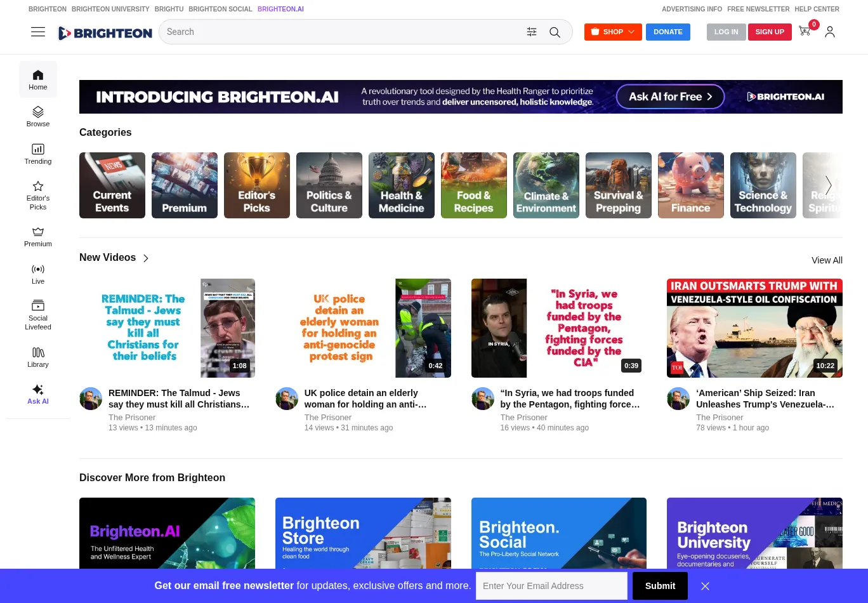The width and height of the screenshot is (868, 603).
Task: Expand New Videos section arrow
Action: pyautogui.click(x=146, y=258)
